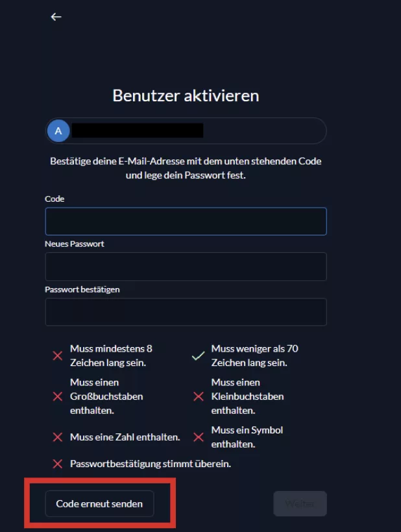Click the red X beside "Passwortbestätigung stimmt überein"
The height and width of the screenshot is (532, 401).
click(58, 464)
